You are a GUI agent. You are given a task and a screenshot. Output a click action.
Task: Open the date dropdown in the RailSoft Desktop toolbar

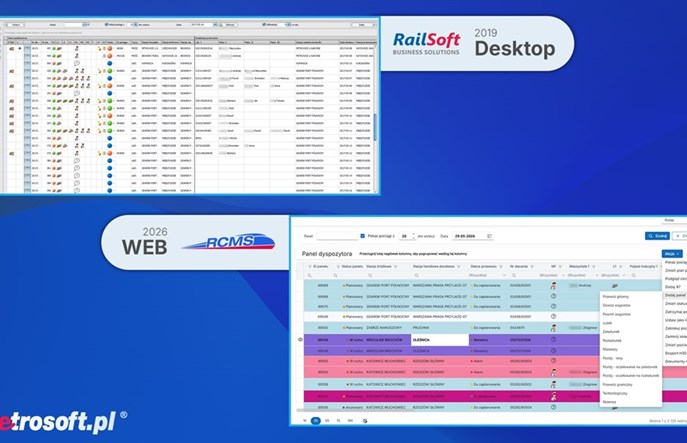(x=215, y=25)
